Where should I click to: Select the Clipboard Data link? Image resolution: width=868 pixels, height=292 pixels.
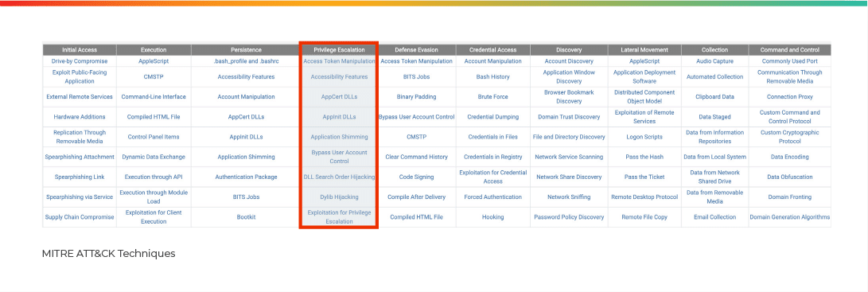714,96
